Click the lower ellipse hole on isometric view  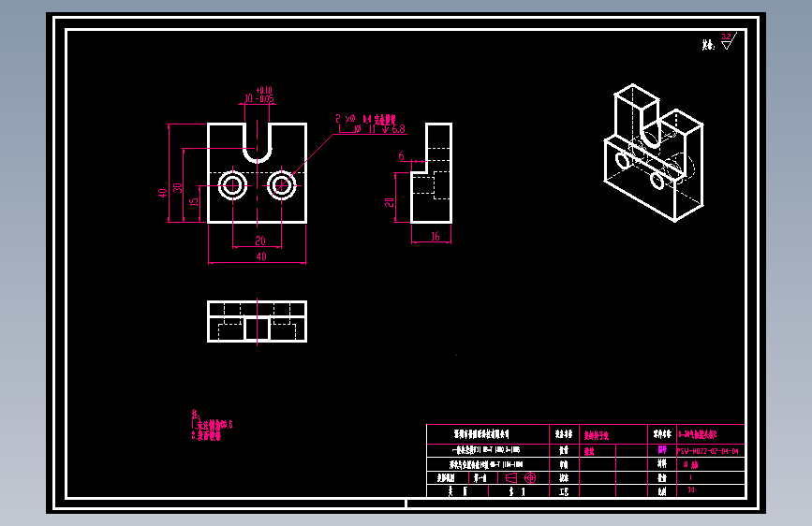coord(657,182)
